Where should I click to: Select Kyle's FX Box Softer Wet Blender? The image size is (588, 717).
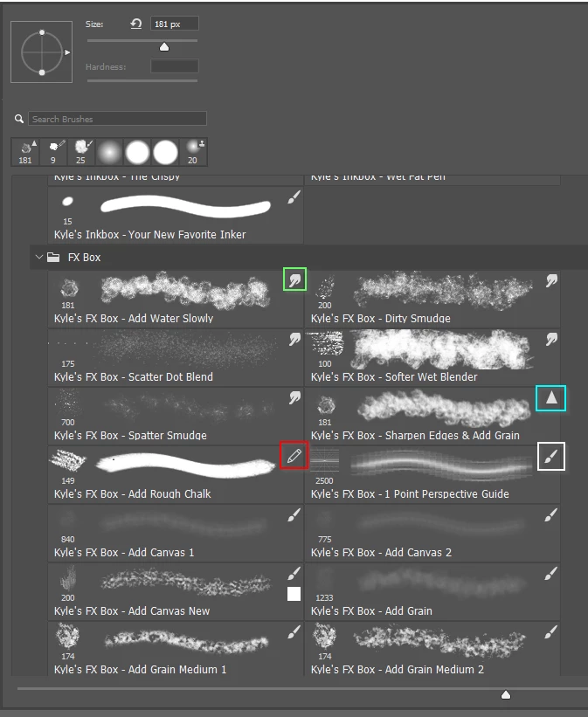(x=432, y=357)
